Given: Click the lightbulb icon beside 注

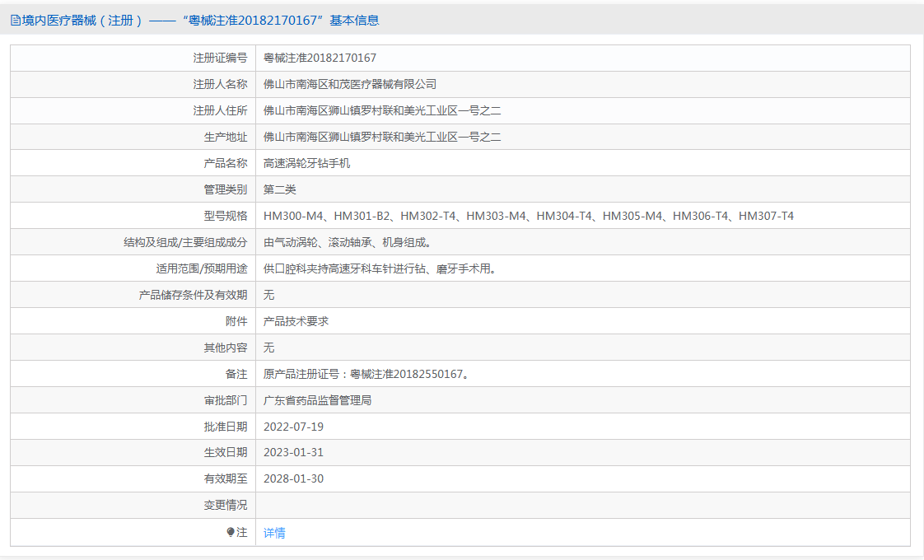Looking at the screenshot, I should tap(231, 532).
